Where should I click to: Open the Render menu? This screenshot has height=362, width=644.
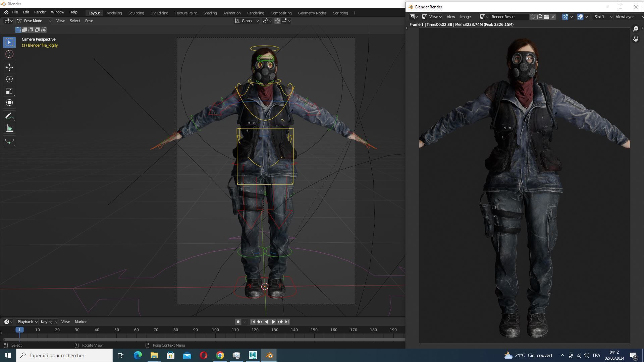click(x=40, y=12)
